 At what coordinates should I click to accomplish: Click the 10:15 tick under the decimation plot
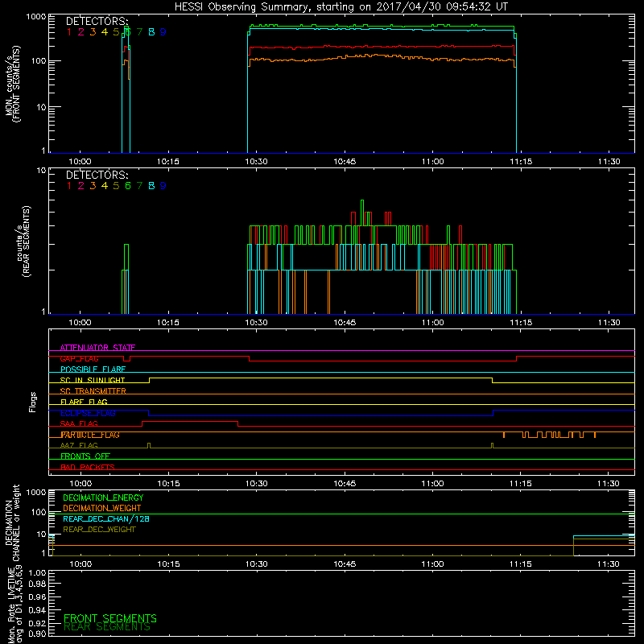168,564
